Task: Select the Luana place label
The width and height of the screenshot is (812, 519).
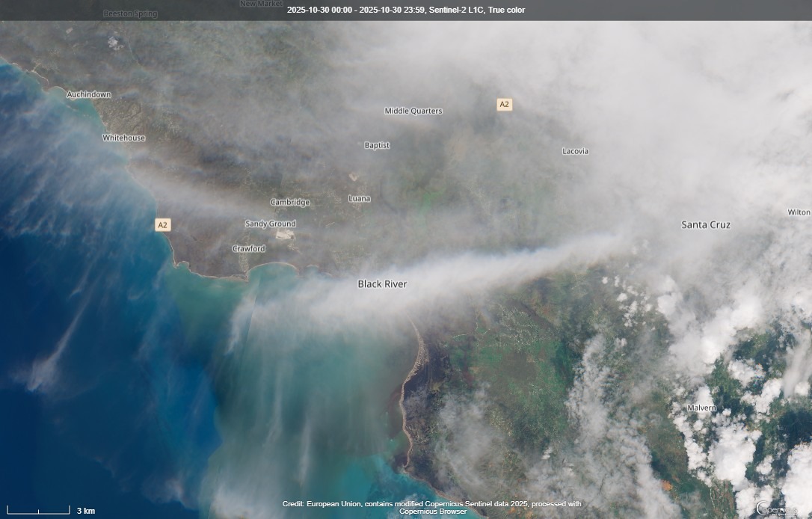Action: click(360, 198)
